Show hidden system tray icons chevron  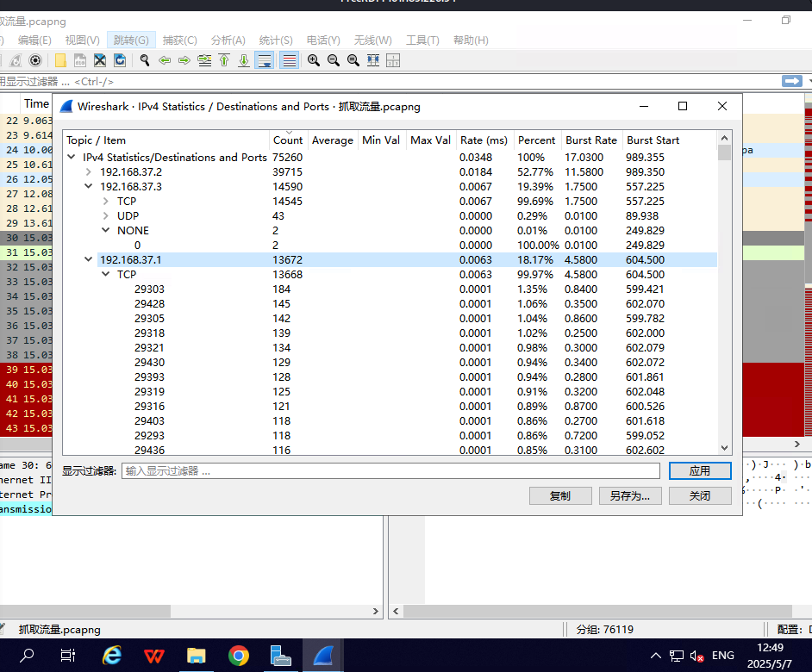656,656
